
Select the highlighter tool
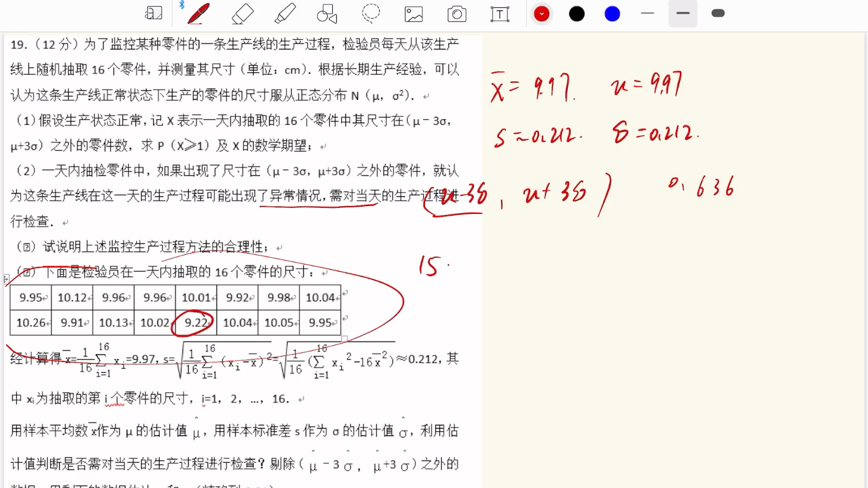[x=285, y=13]
